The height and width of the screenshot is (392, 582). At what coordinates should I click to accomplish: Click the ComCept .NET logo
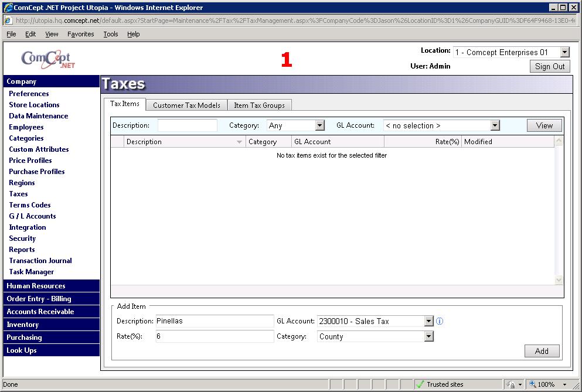48,59
